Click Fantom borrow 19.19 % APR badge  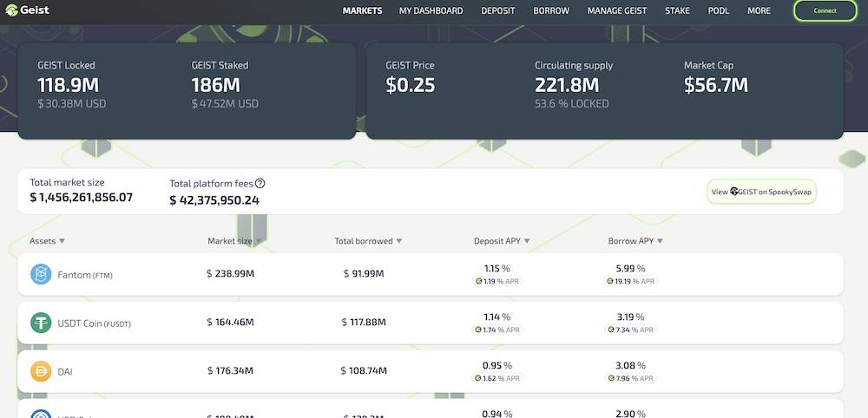click(x=630, y=281)
